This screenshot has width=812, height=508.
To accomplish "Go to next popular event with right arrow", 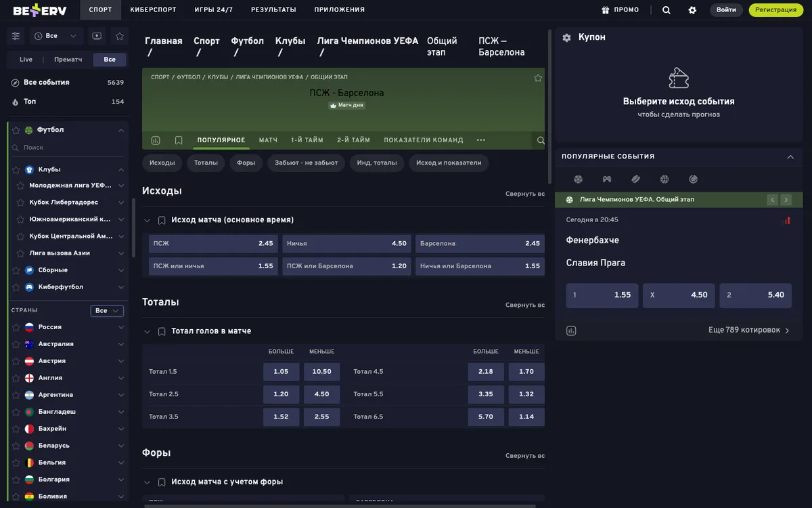I will coord(786,200).
